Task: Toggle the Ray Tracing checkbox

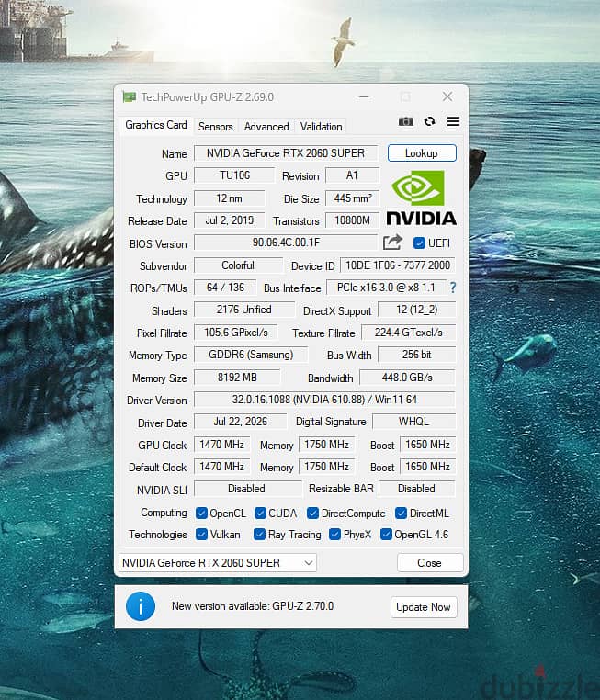Action: pyautogui.click(x=259, y=534)
